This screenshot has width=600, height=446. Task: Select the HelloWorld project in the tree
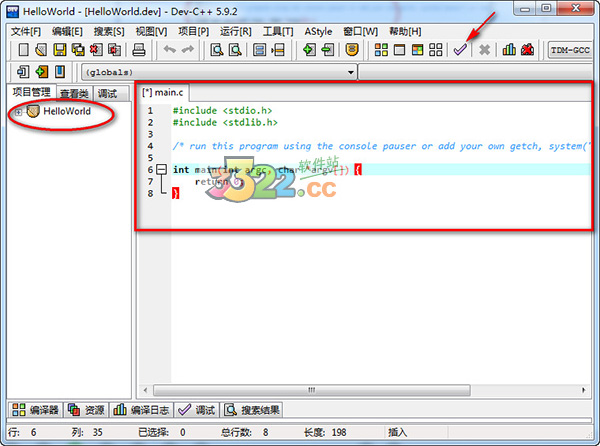(67, 111)
